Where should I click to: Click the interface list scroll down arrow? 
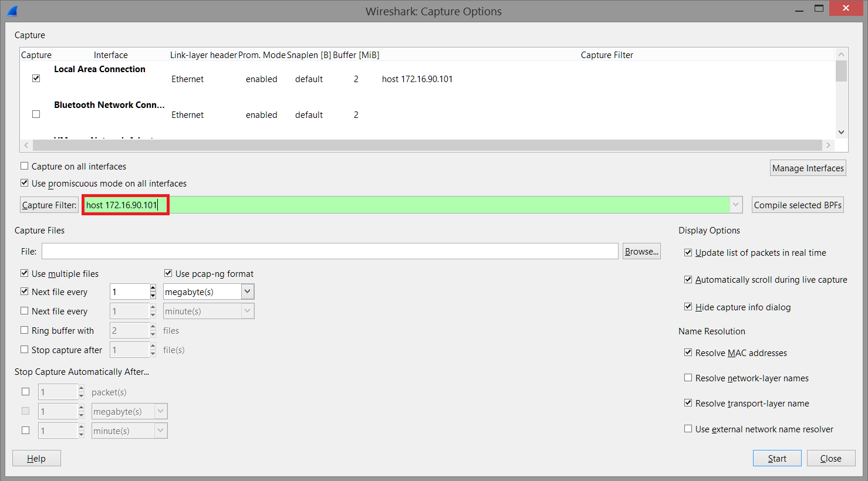tap(841, 132)
